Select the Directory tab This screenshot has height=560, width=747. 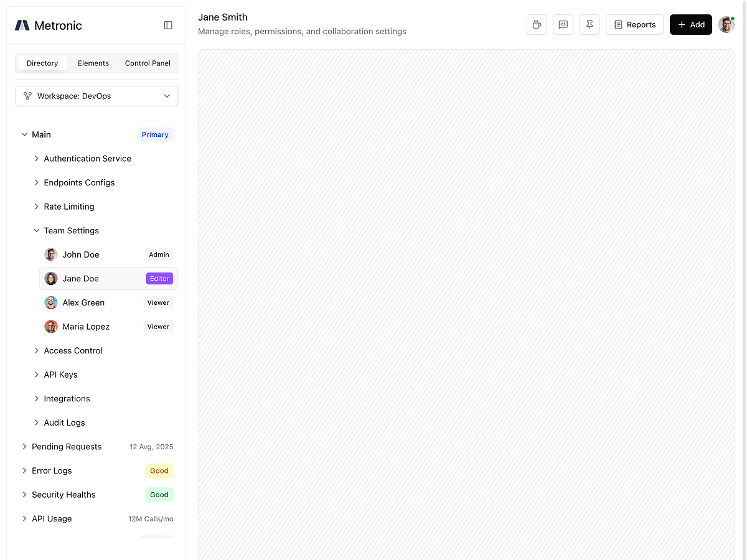click(x=42, y=63)
